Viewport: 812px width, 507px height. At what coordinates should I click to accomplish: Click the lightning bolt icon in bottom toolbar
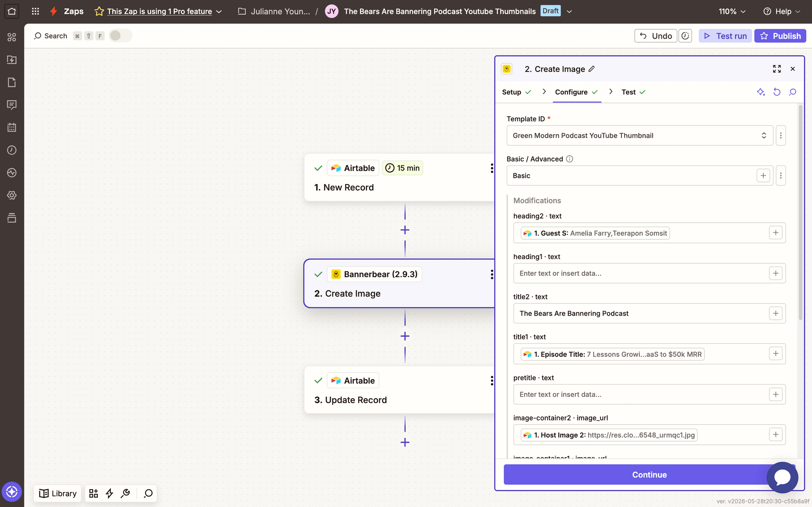pyautogui.click(x=109, y=493)
